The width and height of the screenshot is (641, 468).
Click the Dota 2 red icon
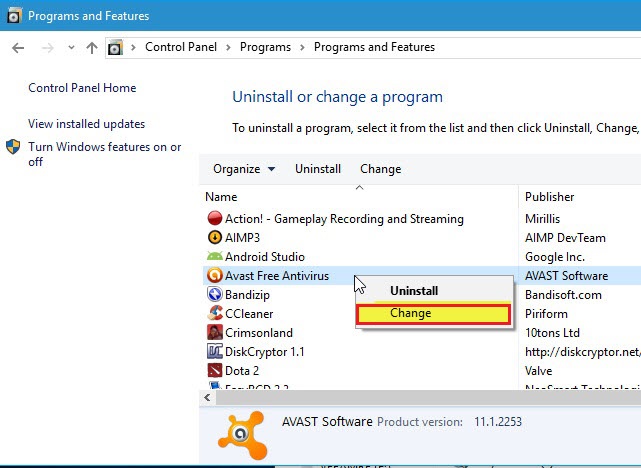215,370
